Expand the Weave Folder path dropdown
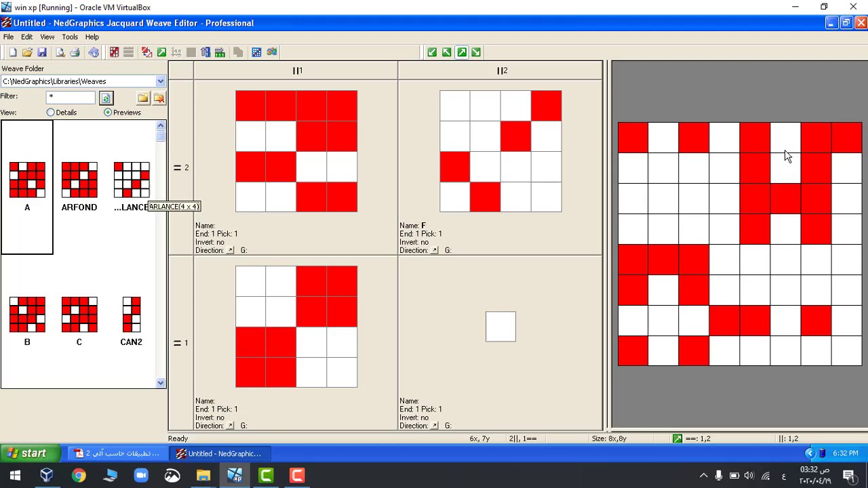This screenshot has width=868, height=488. (160, 81)
